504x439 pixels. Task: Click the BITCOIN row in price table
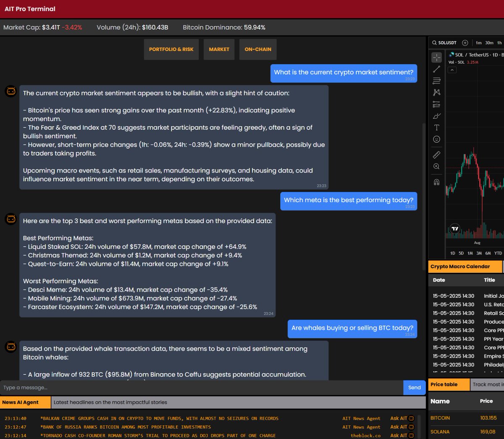466,418
